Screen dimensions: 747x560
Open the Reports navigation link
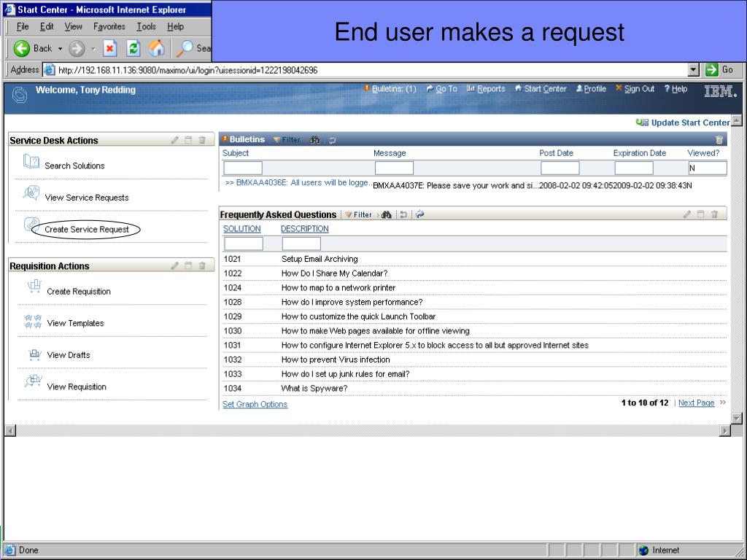coord(486,89)
